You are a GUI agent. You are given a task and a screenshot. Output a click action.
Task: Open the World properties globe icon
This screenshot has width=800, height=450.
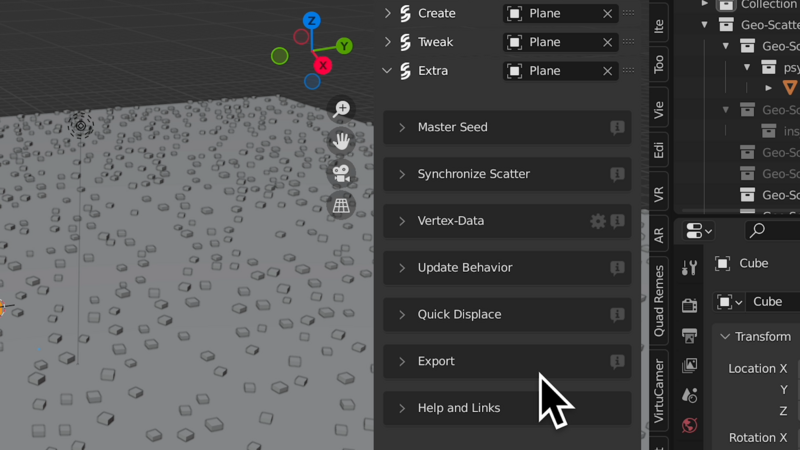tap(689, 425)
